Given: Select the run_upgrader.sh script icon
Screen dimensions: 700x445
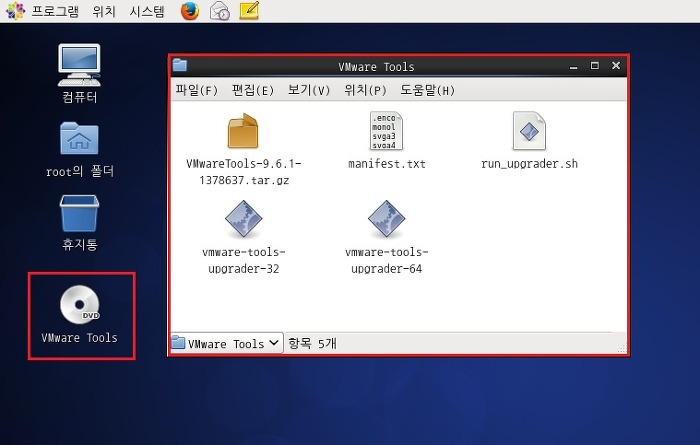Looking at the screenshot, I should tap(529, 131).
